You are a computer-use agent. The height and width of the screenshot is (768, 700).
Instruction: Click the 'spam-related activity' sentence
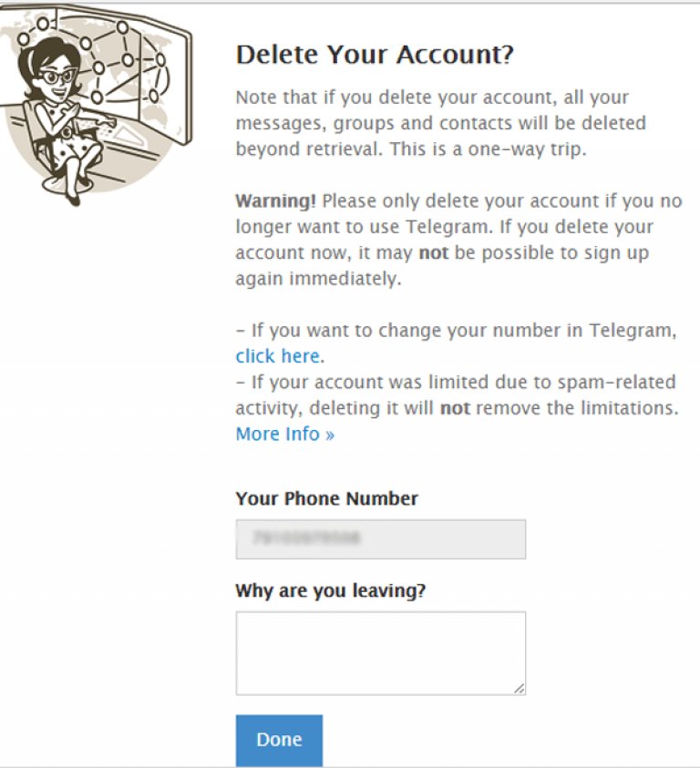(x=458, y=395)
